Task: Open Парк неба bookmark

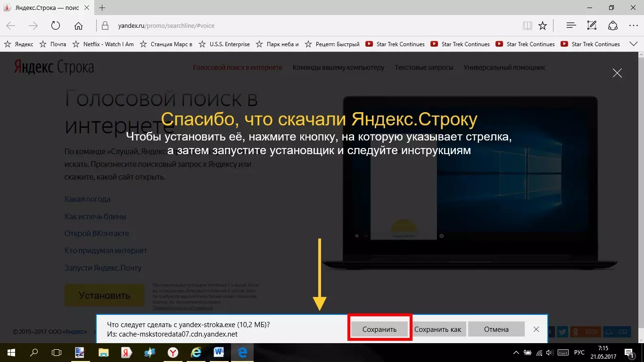Action: coord(277,44)
